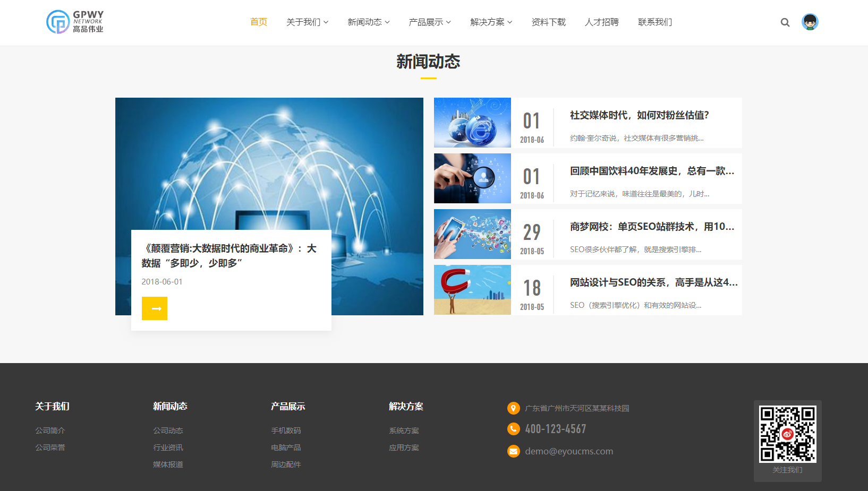
Task: Open 人才招聘 in the navigation bar
Action: pos(602,22)
